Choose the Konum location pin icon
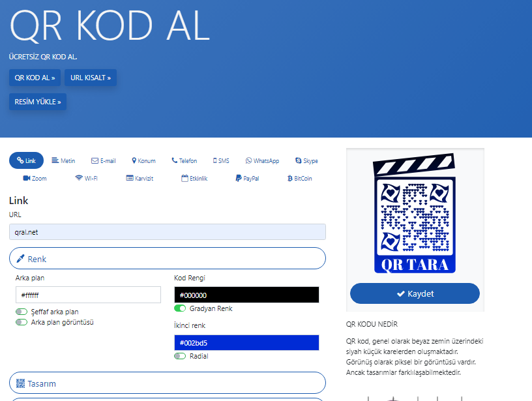Viewport: 532px width, 401px height. (134, 161)
